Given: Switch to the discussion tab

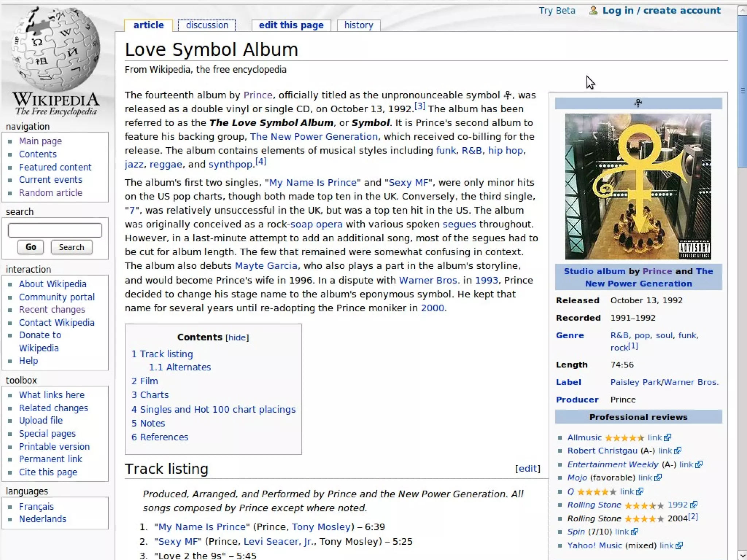Looking at the screenshot, I should point(207,25).
